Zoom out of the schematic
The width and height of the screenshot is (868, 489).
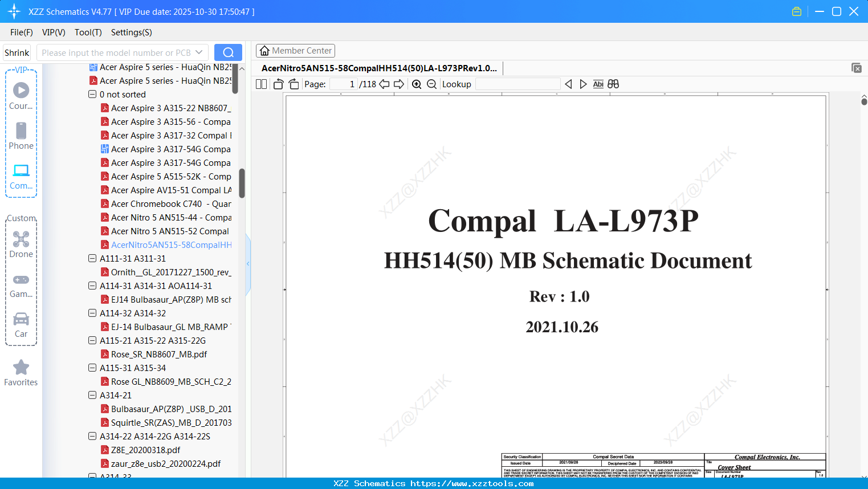[431, 84]
